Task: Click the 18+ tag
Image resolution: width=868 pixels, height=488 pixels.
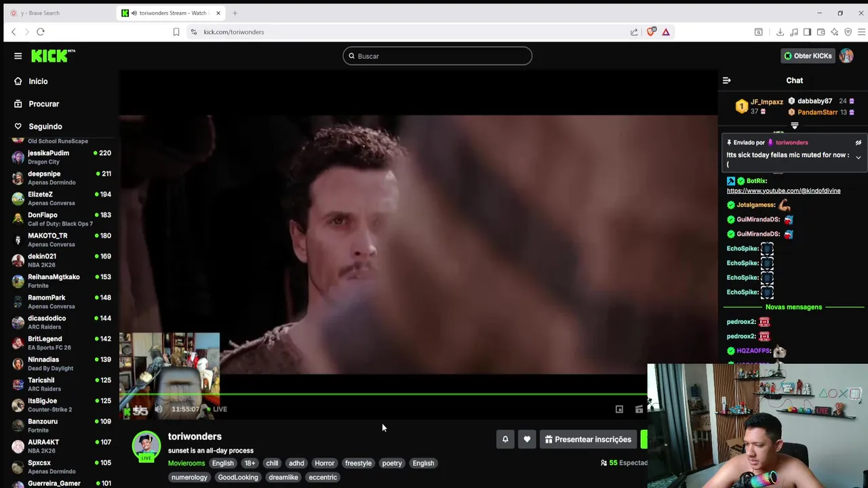Action: [x=250, y=464]
